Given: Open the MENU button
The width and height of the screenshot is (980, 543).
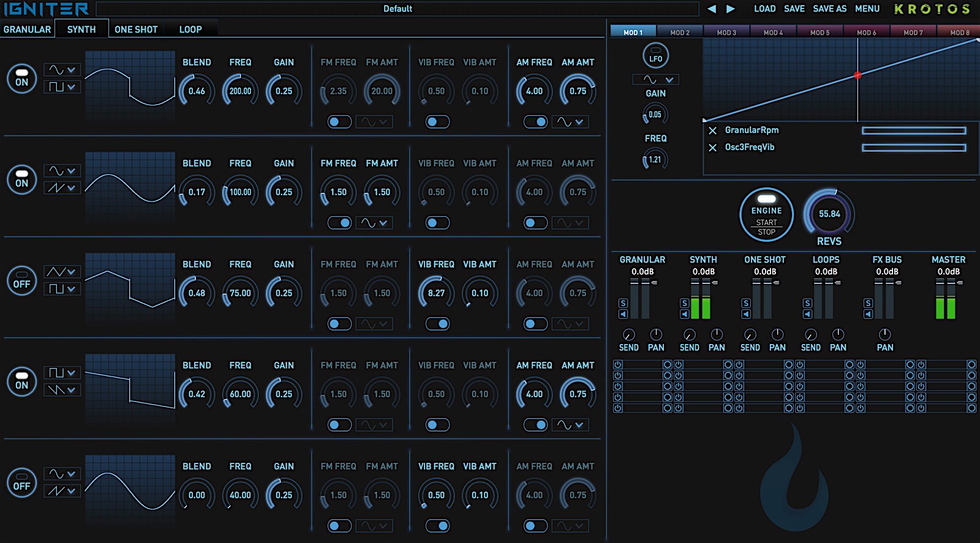Looking at the screenshot, I should point(867,9).
